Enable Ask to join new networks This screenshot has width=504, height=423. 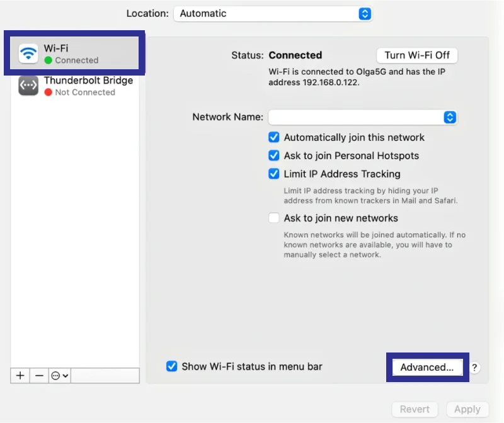[273, 218]
